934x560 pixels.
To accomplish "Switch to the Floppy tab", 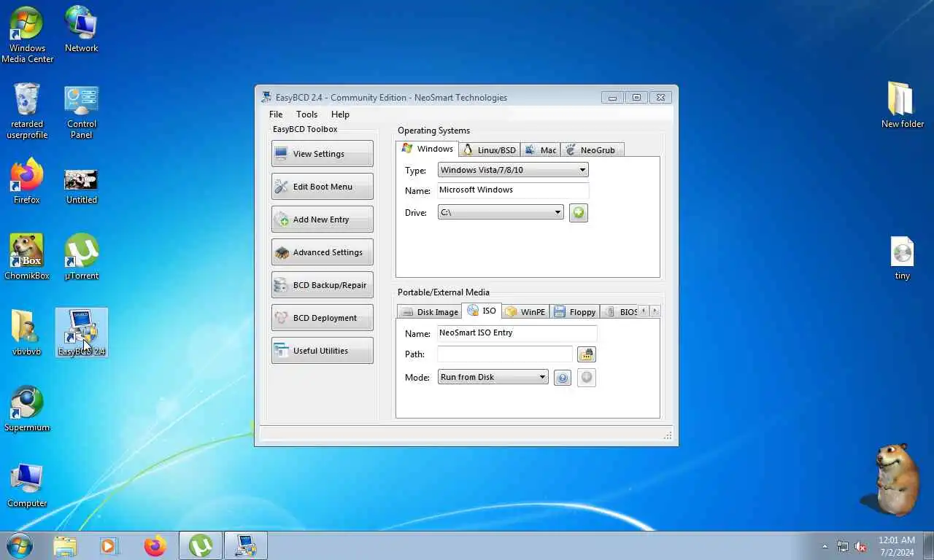I will tap(575, 312).
